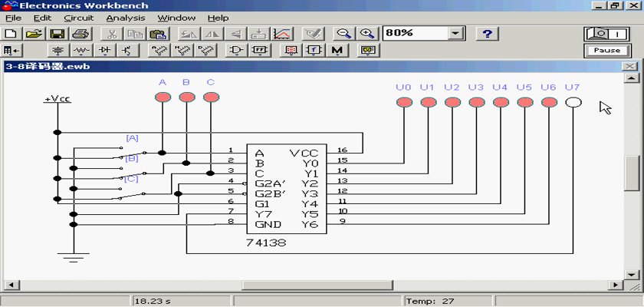Open the Digital ICs parts bin
Image resolution: width=644 pixels, height=307 pixels.
click(x=204, y=51)
